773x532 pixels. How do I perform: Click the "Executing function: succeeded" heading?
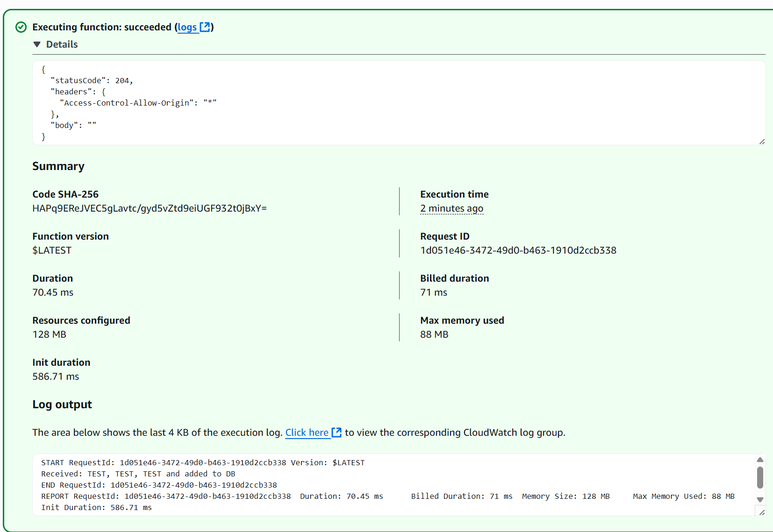102,27
